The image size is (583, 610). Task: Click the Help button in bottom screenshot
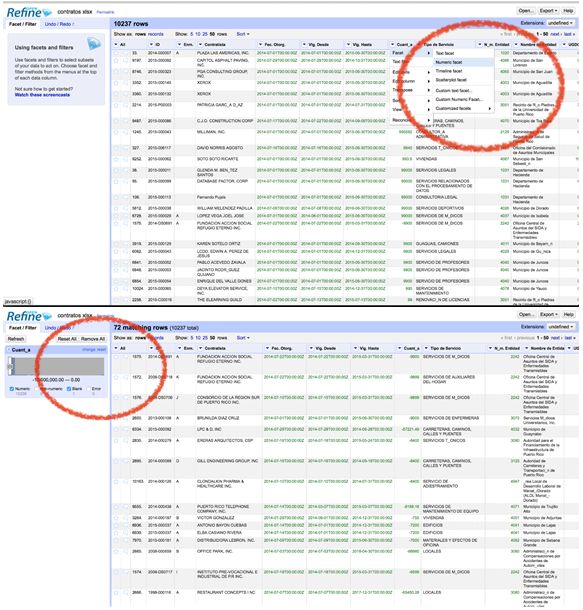(x=568, y=314)
